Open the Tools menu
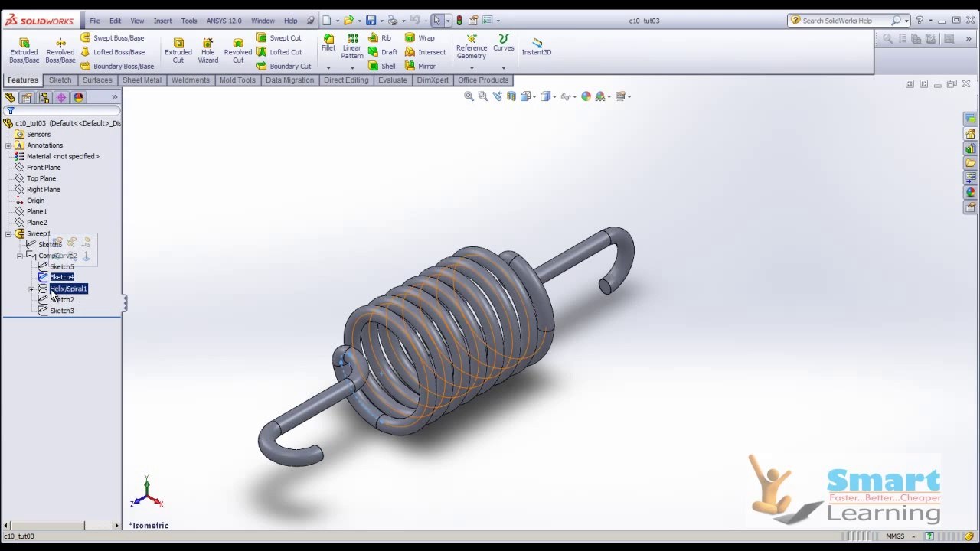Viewport: 980px width, 551px height. click(x=188, y=21)
